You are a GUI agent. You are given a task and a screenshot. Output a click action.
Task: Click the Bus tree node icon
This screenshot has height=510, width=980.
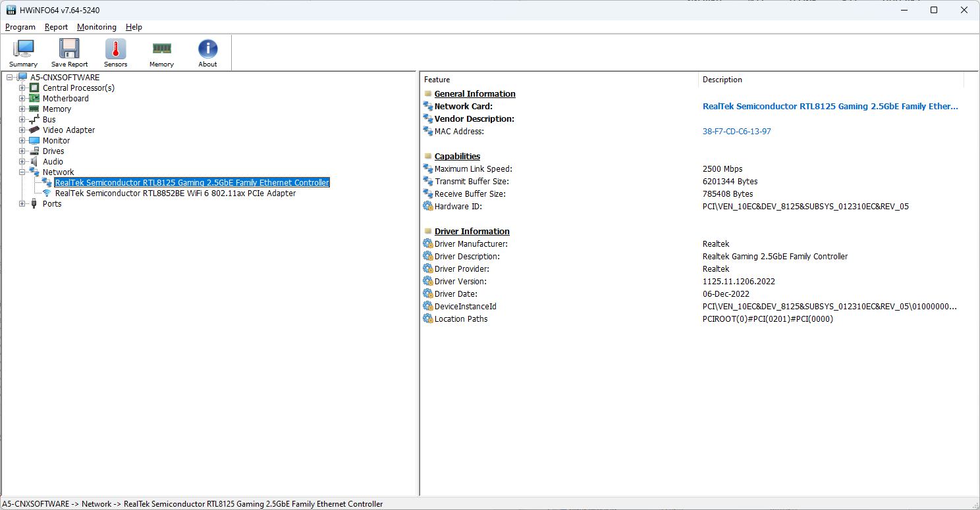click(x=34, y=119)
